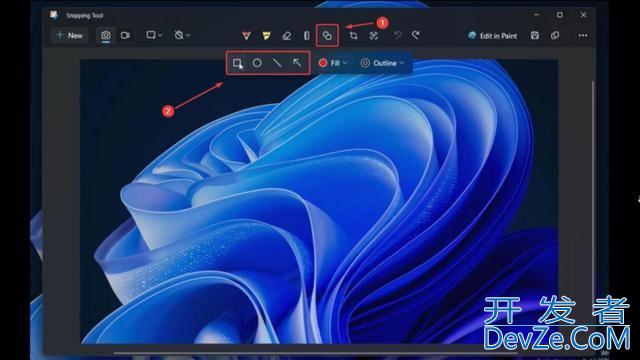
Task: Open the See more options menu
Action: pyautogui.click(x=582, y=36)
